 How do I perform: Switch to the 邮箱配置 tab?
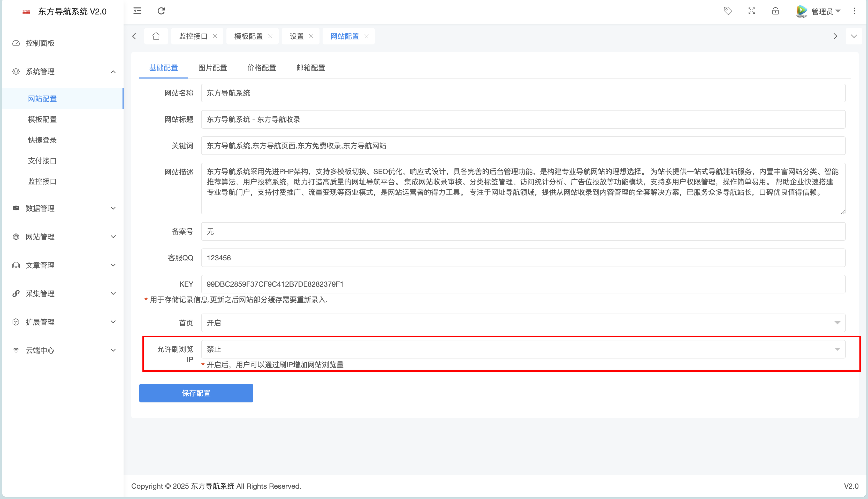pyautogui.click(x=310, y=67)
